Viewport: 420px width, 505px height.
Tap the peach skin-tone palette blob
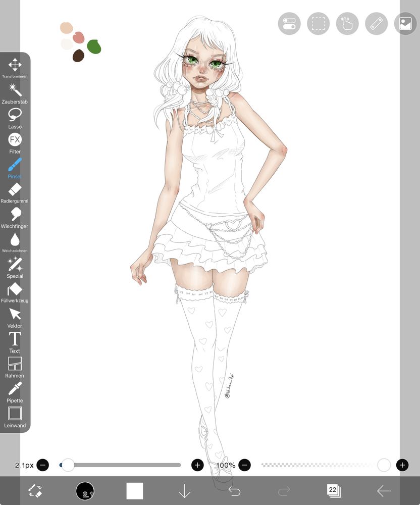tap(66, 28)
